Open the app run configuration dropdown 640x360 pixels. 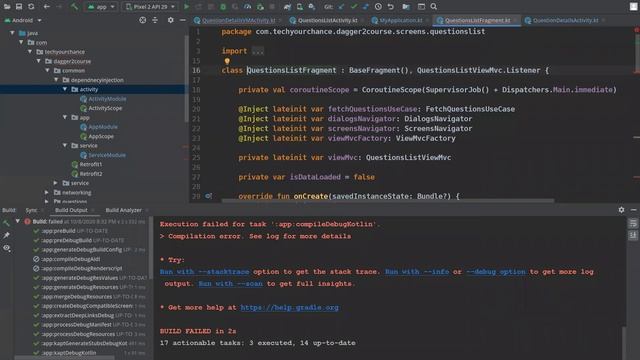[x=102, y=7]
